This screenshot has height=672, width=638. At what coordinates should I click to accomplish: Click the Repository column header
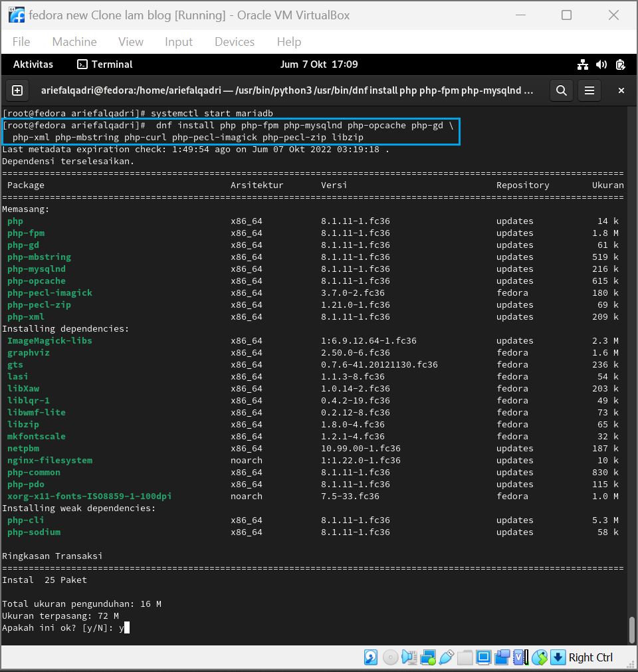pos(523,185)
